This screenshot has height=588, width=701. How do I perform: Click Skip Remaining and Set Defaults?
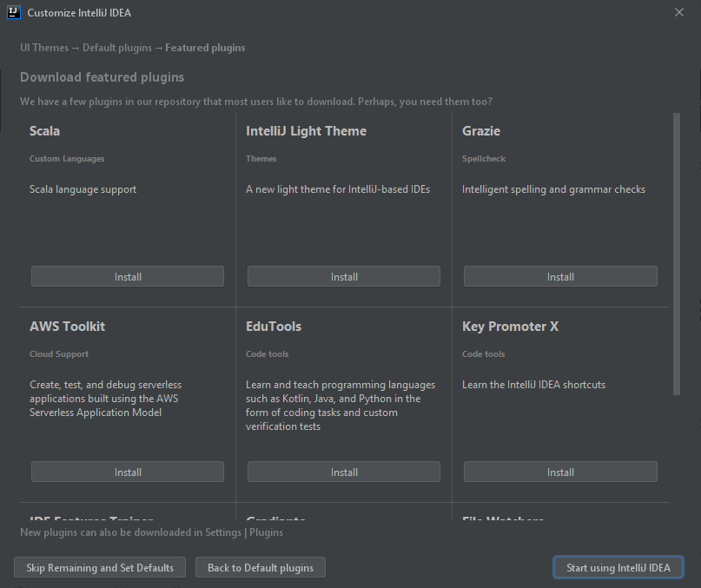click(100, 567)
